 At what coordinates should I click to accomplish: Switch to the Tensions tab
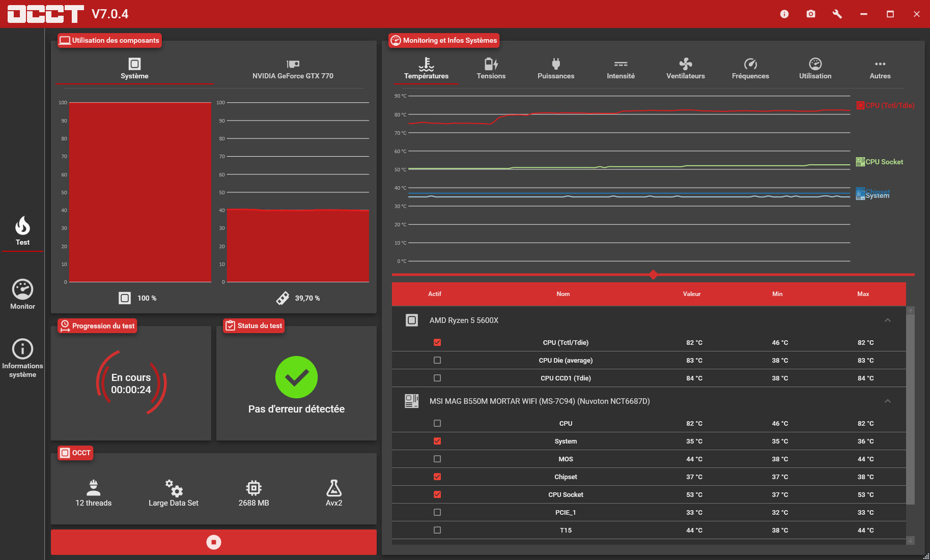click(491, 69)
